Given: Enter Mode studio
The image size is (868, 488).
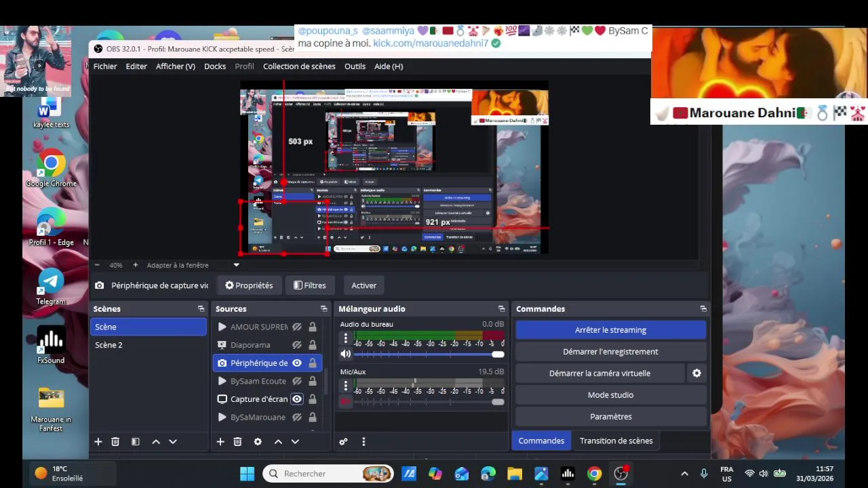Looking at the screenshot, I should tap(610, 395).
